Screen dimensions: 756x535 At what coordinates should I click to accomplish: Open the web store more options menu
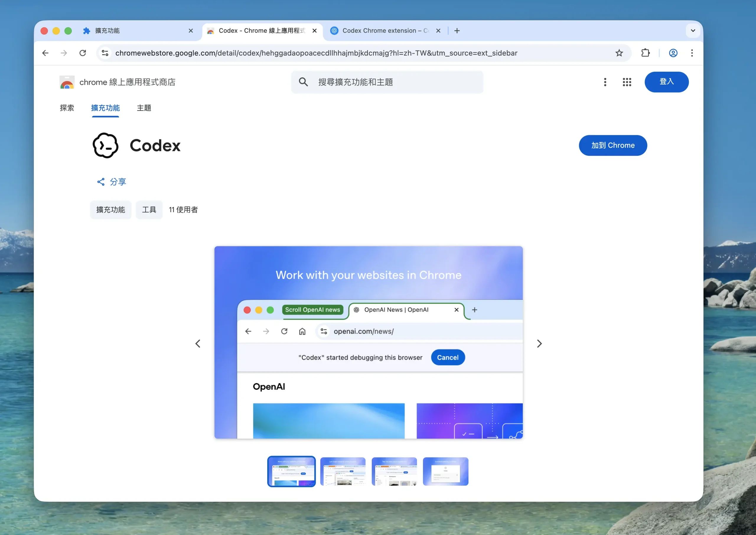click(x=605, y=82)
